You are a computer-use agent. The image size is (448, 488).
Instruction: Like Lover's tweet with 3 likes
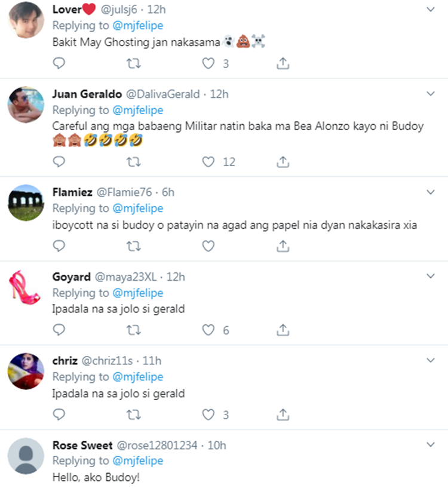pyautogui.click(x=208, y=63)
